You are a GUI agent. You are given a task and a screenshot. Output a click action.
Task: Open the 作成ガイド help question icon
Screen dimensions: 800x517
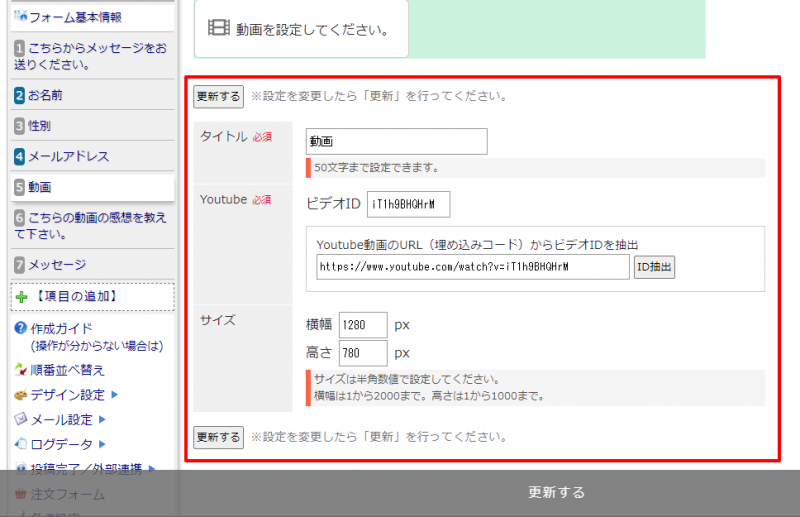21,329
